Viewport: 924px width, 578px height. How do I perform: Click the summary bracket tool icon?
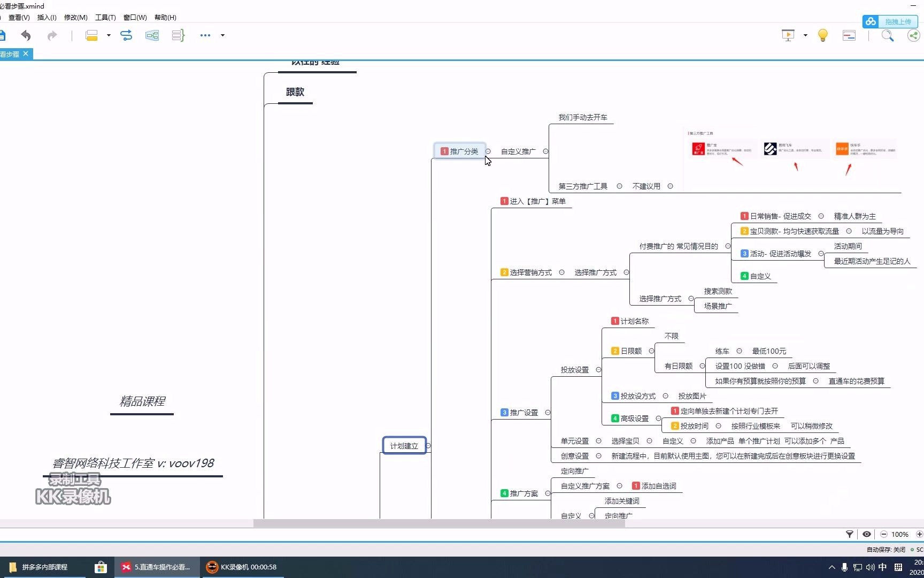tap(178, 35)
